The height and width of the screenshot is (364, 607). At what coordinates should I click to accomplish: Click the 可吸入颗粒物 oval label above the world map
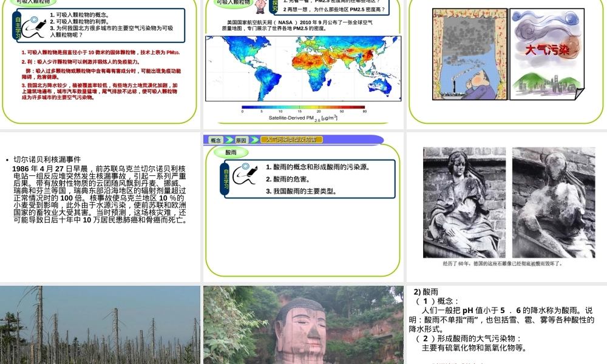click(233, 2)
